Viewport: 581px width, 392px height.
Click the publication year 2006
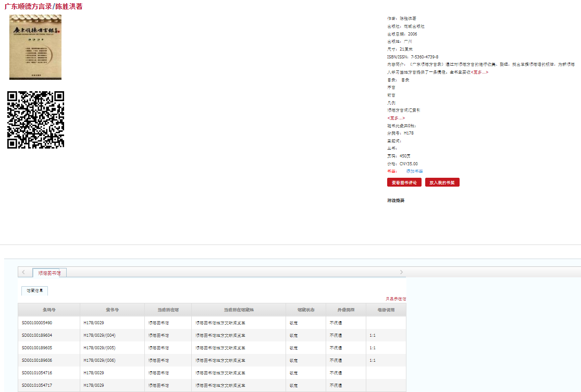[412, 34]
